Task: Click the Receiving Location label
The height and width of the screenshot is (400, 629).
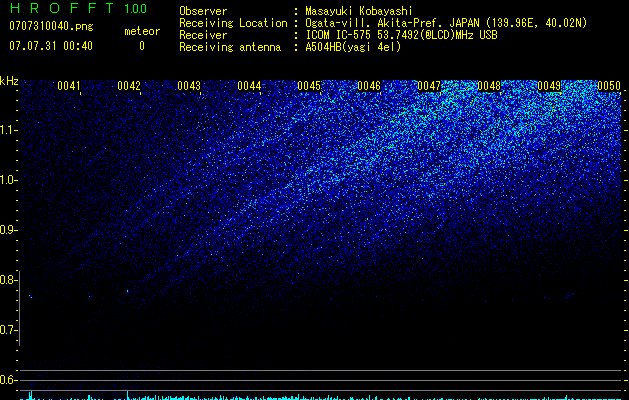Action: (233, 23)
